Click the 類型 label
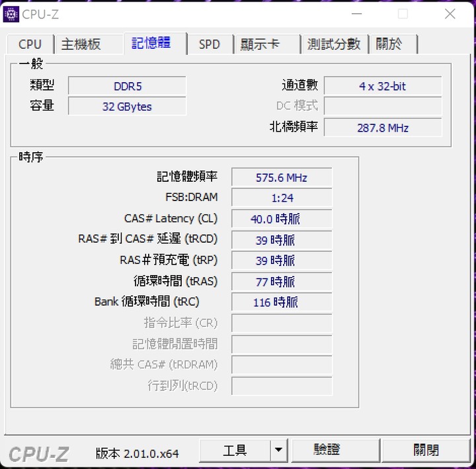Viewport: 476px width, 469px height. pos(42,85)
